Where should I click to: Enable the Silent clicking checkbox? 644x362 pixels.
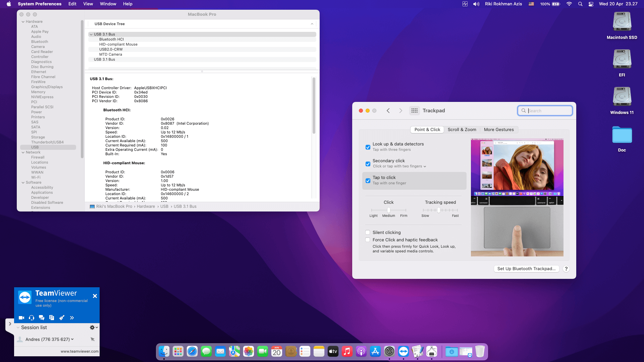pyautogui.click(x=368, y=232)
